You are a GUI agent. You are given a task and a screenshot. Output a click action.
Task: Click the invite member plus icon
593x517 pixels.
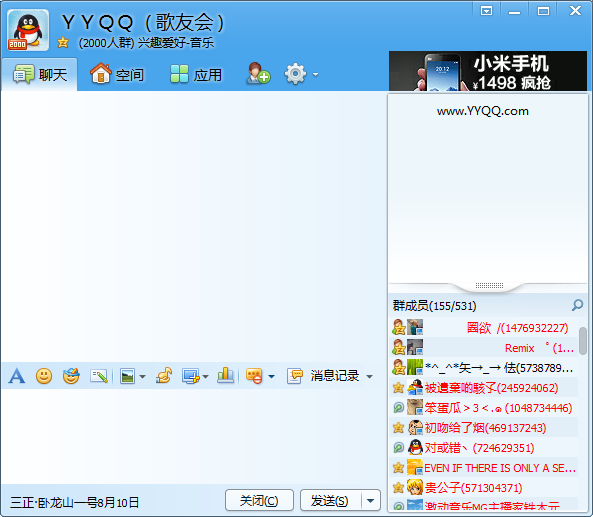tap(258, 73)
